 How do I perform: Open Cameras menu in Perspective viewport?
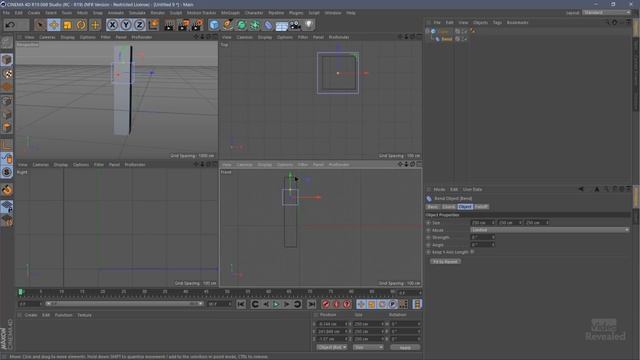pyautogui.click(x=47, y=37)
